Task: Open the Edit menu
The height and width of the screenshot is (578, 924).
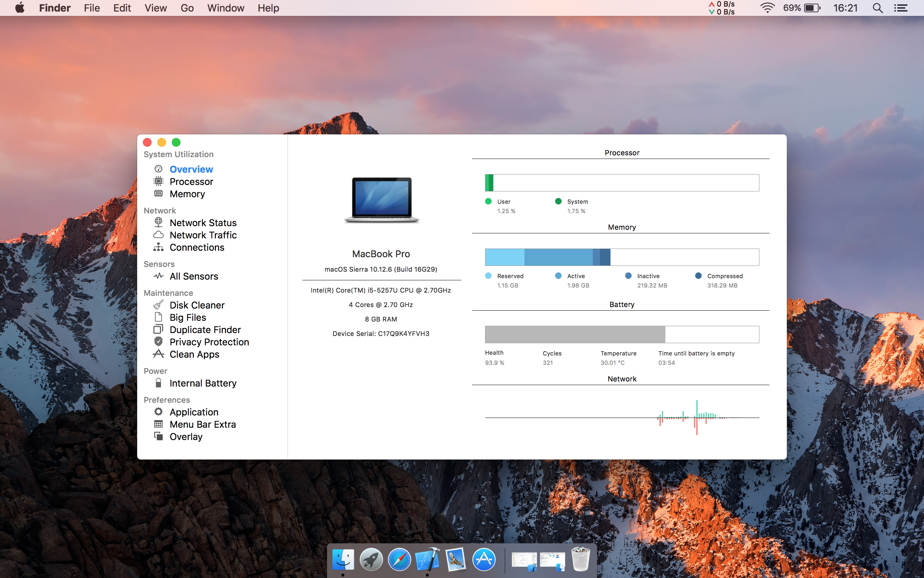Action: (122, 8)
